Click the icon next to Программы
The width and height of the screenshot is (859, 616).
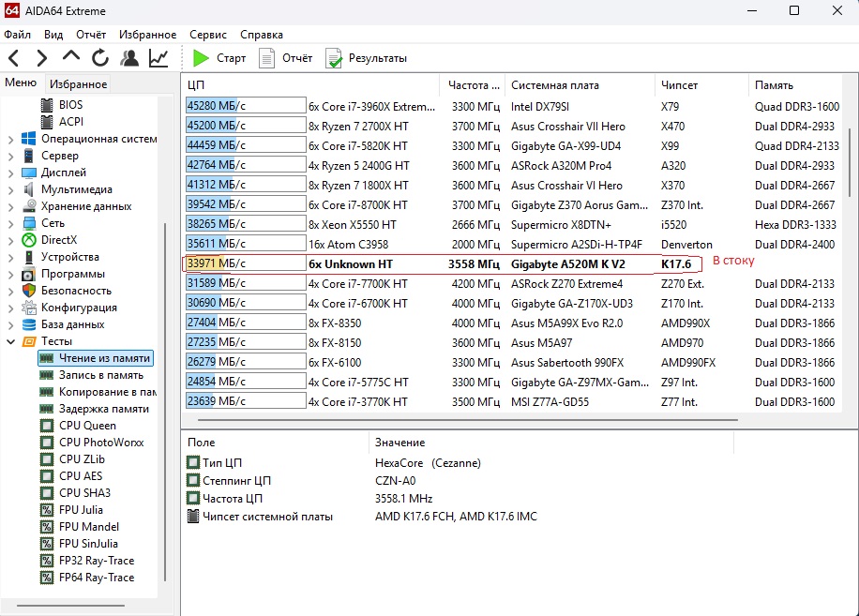point(28,274)
